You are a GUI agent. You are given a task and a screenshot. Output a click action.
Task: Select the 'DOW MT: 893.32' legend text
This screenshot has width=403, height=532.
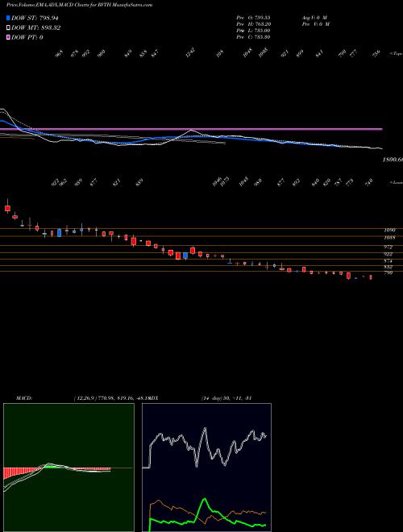tap(35, 28)
